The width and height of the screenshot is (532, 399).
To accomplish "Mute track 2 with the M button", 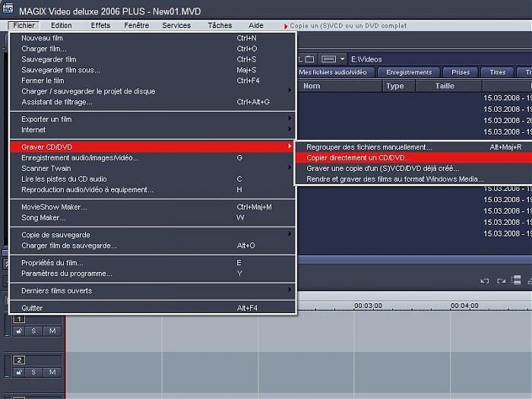I will 52,372.
